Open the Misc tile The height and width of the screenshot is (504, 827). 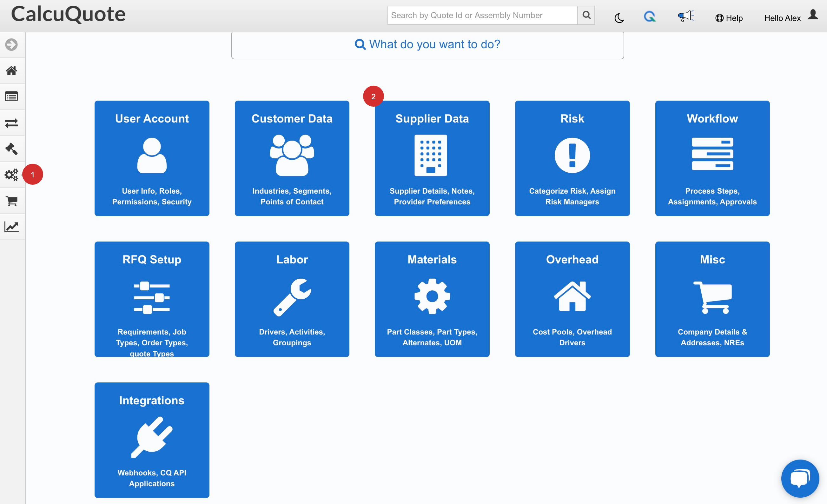click(712, 299)
